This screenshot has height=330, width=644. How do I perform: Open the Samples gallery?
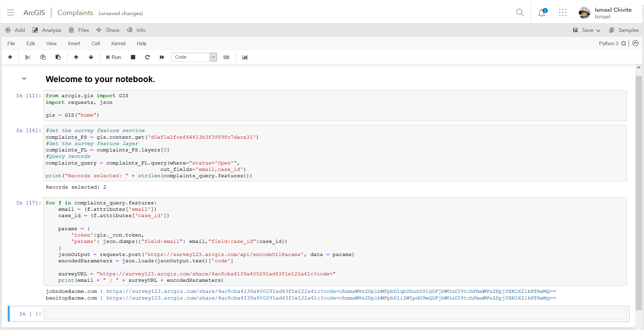624,30
